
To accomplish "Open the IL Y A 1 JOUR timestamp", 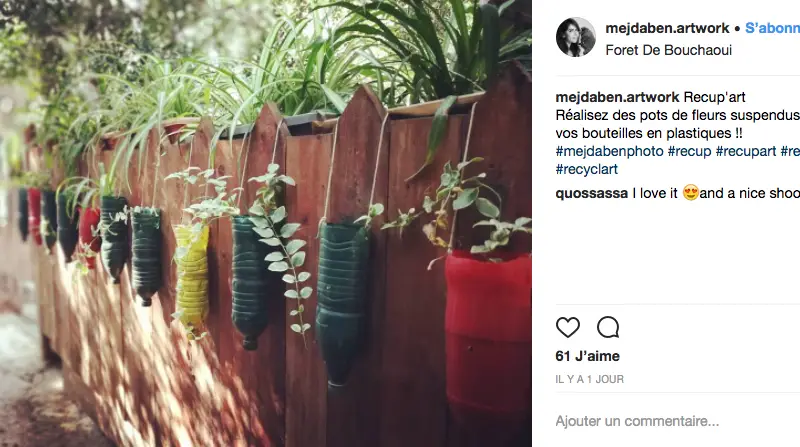I will coord(589,379).
